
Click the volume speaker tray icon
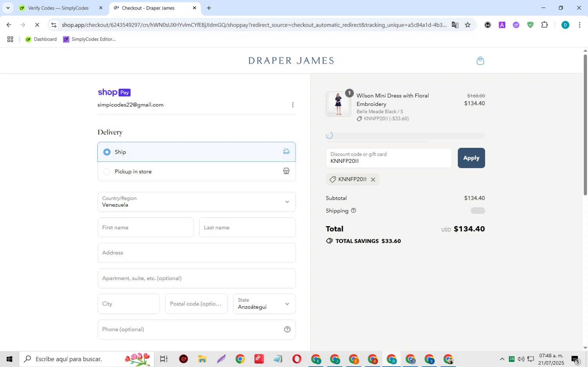(x=521, y=359)
